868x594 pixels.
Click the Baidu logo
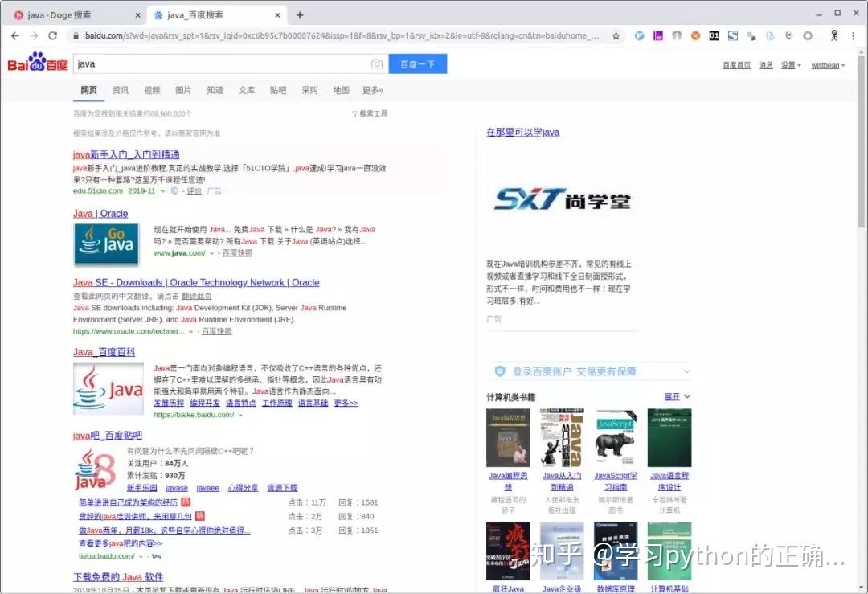pos(37,62)
